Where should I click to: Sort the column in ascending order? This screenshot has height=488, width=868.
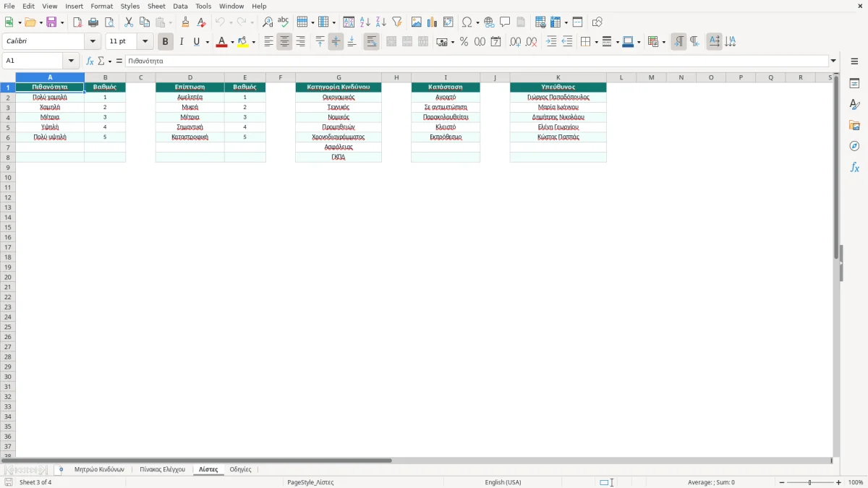pos(365,22)
